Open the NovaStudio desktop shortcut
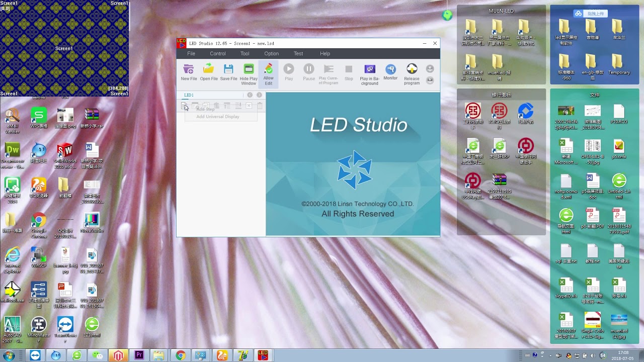This screenshot has height=362, width=644. [92, 222]
